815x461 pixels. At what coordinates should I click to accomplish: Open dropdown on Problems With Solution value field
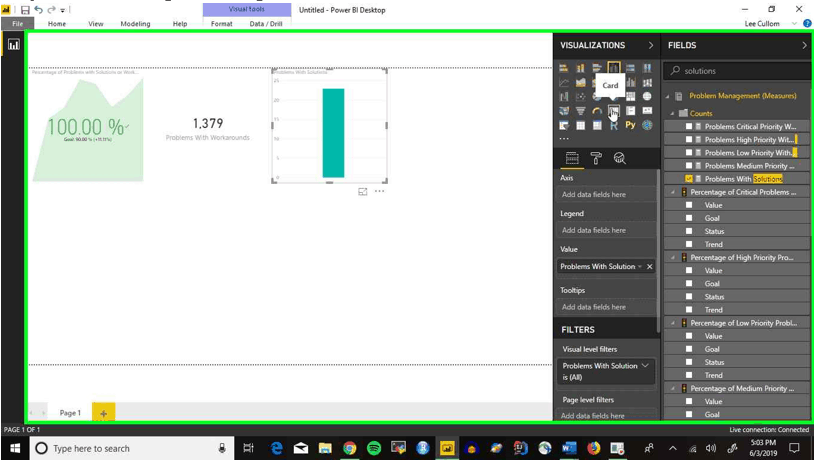coord(640,267)
